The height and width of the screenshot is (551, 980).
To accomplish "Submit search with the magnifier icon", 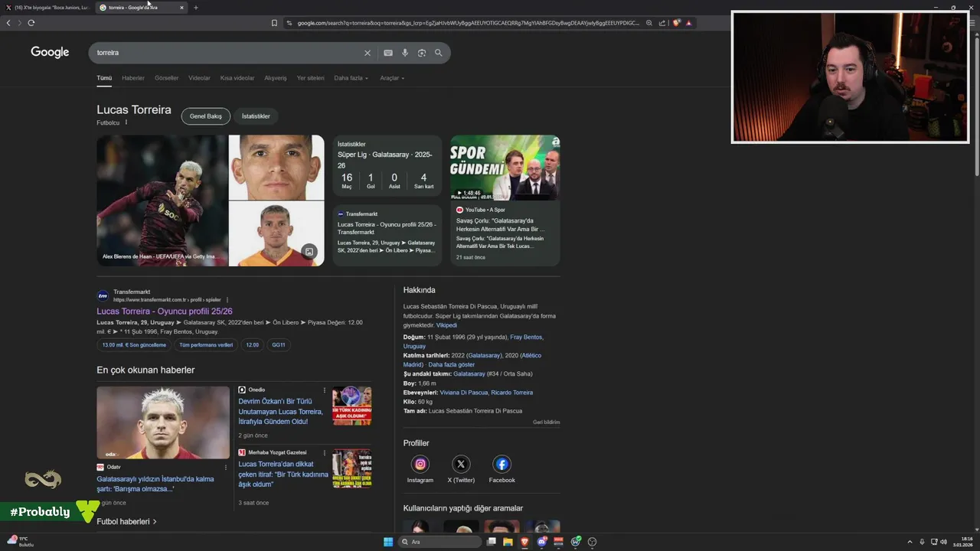I will (439, 53).
